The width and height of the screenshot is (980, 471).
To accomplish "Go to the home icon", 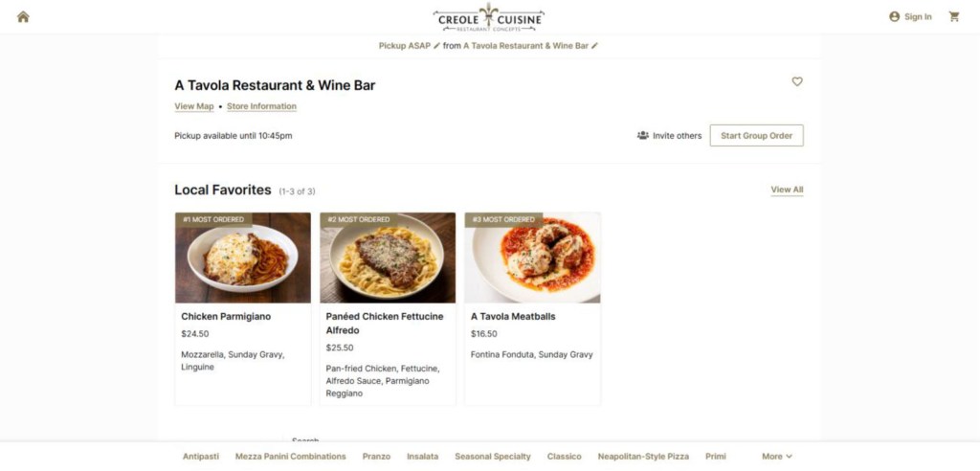I will click(x=23, y=17).
